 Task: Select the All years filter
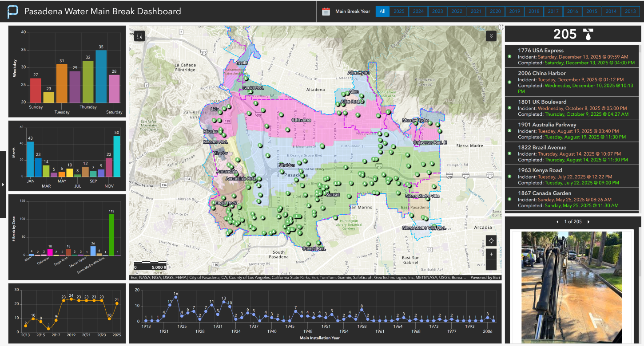point(382,12)
